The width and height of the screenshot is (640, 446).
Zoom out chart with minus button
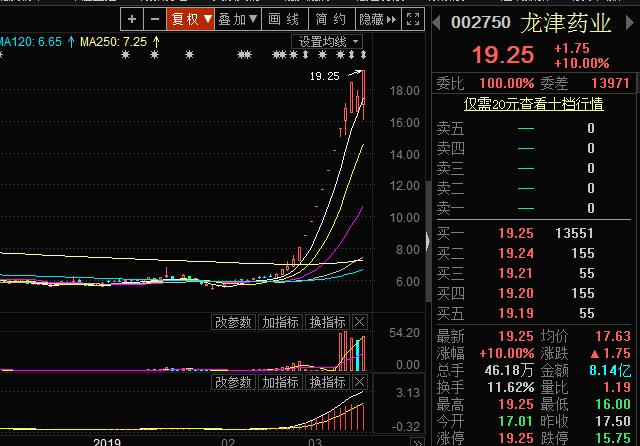point(155,19)
